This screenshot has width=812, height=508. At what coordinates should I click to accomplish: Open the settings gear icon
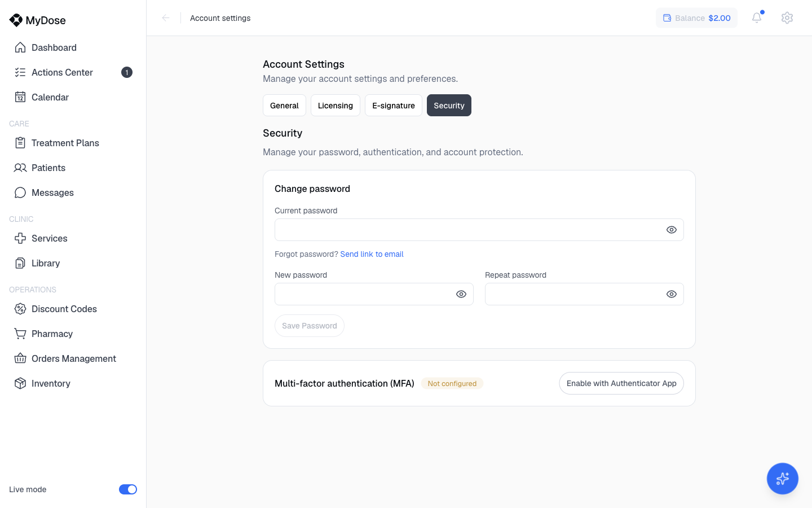coord(787,18)
